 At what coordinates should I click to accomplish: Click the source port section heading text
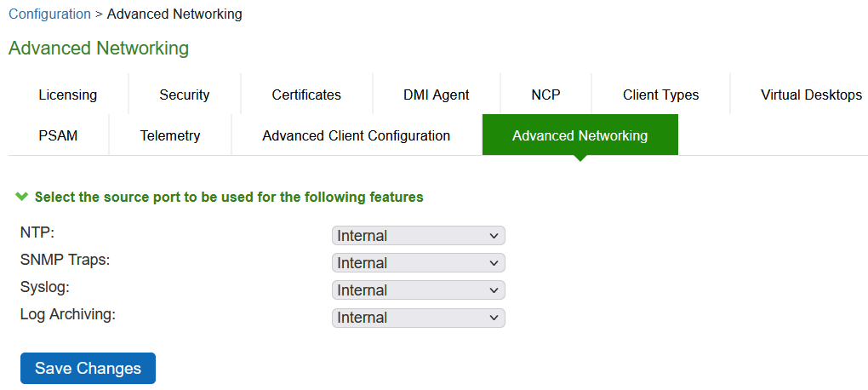(x=229, y=197)
